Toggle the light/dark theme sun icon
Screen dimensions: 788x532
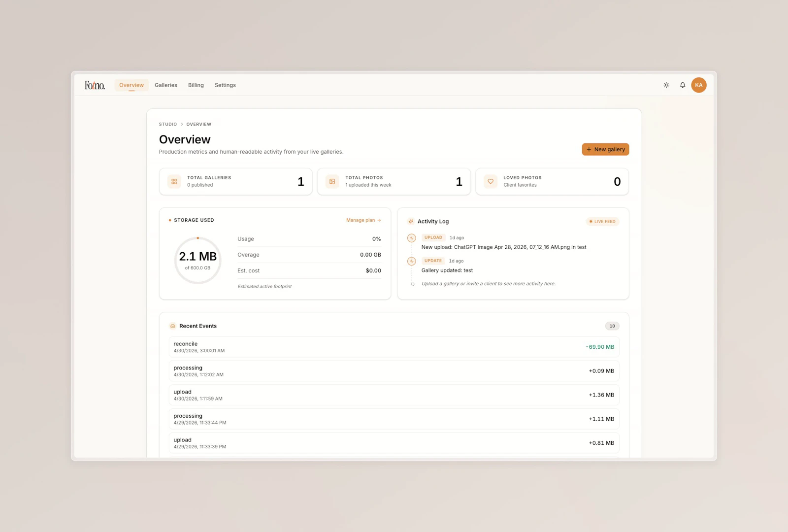(666, 85)
